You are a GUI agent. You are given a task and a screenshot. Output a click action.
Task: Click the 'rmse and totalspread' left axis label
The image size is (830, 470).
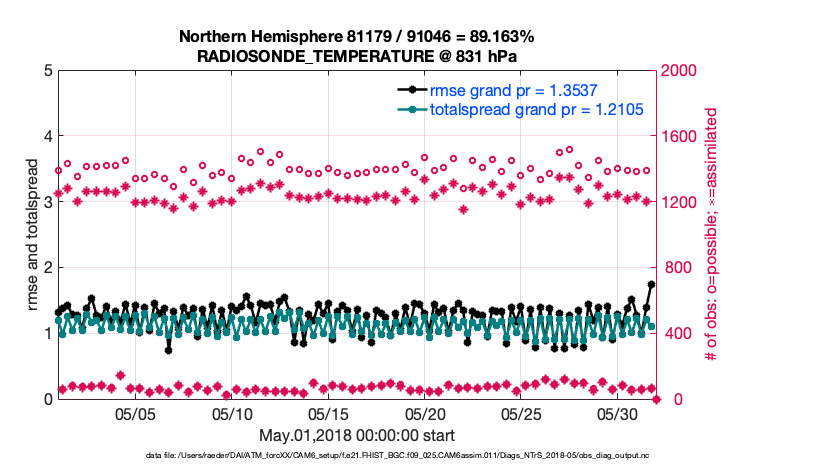(x=35, y=235)
